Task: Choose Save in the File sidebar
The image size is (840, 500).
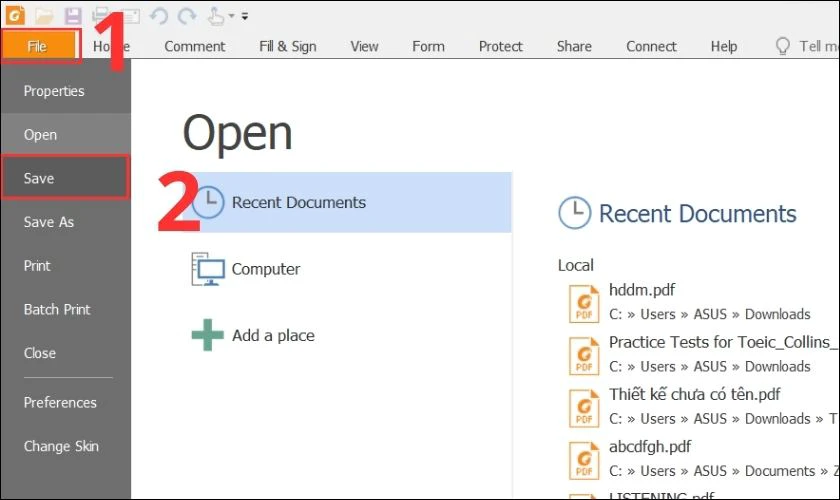Action: (x=65, y=178)
